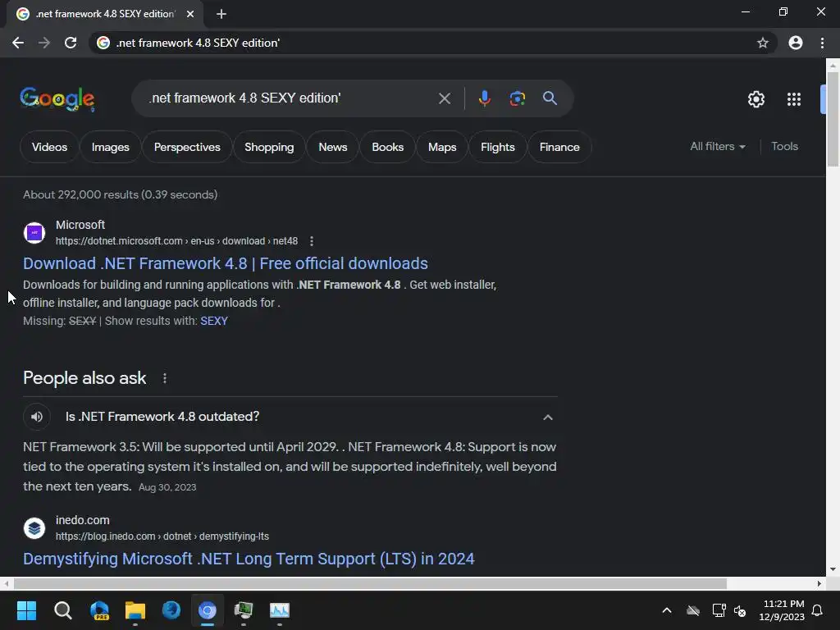Click the 'About 292,000 results' text

(120, 194)
